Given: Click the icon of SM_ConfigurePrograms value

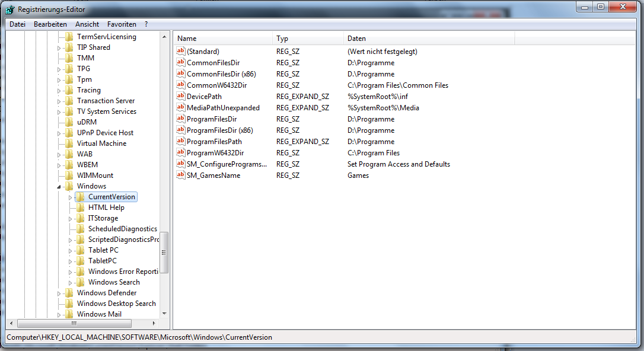Looking at the screenshot, I should tap(181, 164).
